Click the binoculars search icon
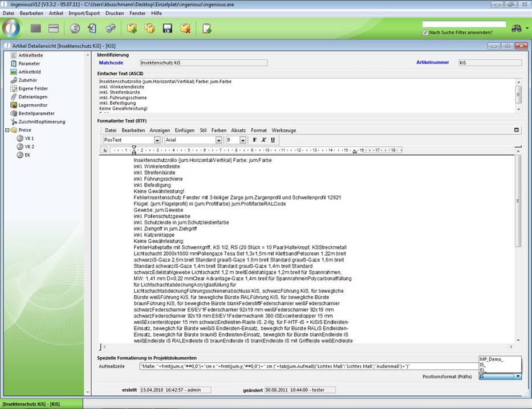The height and width of the screenshot is (409, 532). [517, 28]
